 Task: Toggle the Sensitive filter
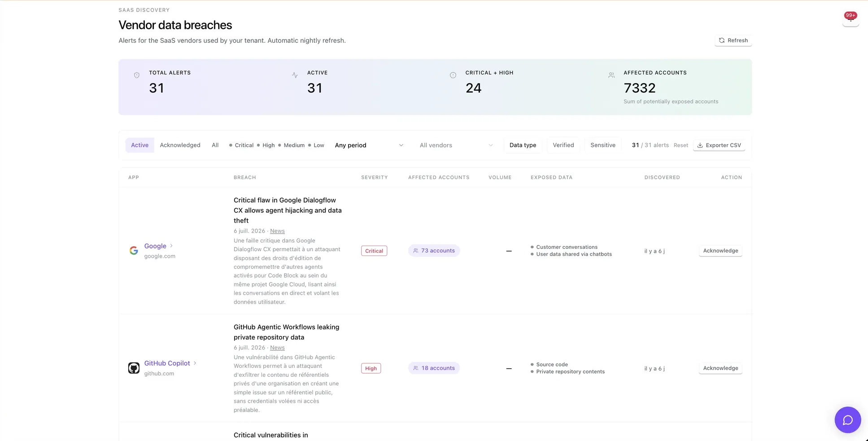point(603,145)
